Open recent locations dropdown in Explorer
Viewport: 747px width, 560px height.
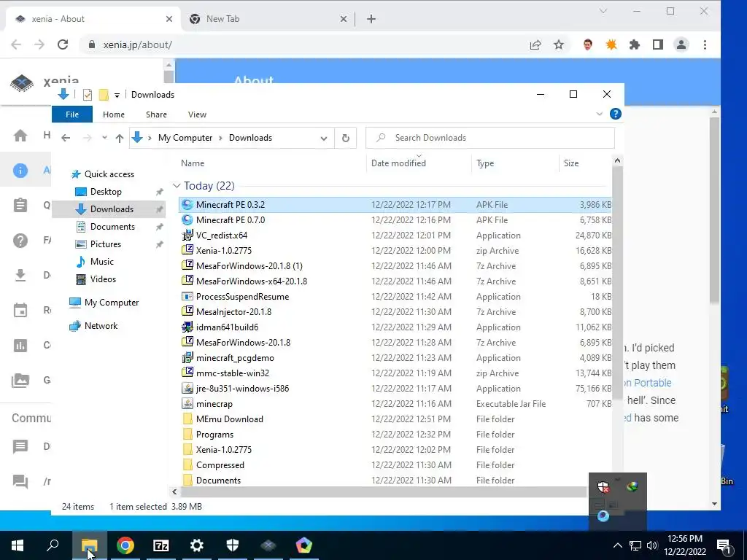click(104, 138)
